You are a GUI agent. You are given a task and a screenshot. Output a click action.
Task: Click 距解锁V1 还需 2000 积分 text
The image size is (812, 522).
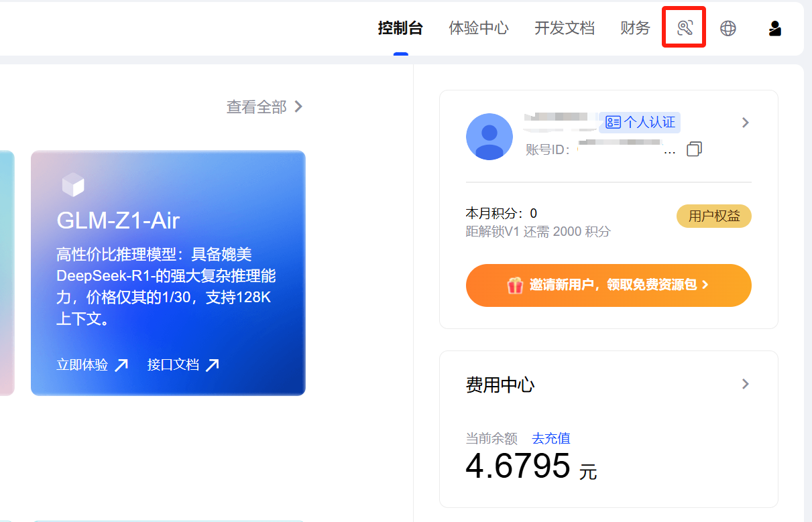(538, 232)
